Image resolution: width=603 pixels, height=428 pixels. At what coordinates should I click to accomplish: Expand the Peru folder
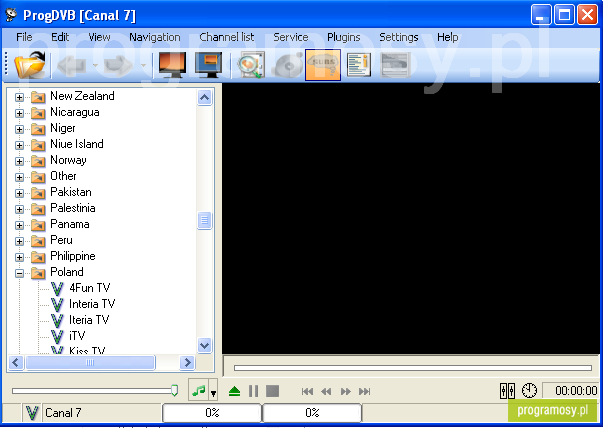coord(19,241)
